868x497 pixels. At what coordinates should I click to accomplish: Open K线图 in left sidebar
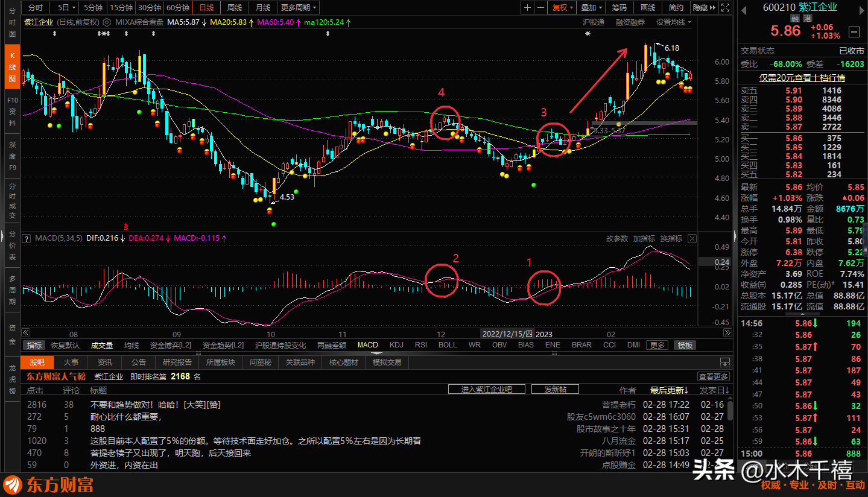pos(12,66)
